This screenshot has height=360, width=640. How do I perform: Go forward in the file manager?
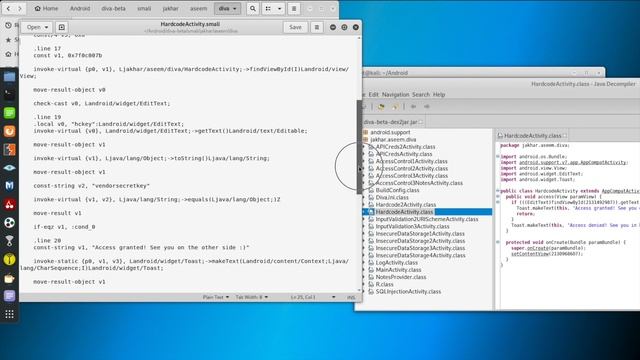tap(20, 8)
